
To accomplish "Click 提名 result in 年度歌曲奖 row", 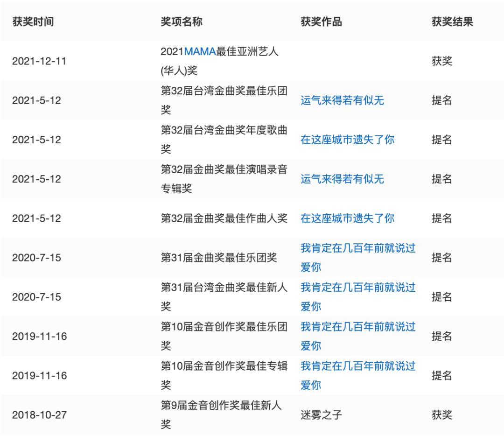I will point(441,140).
